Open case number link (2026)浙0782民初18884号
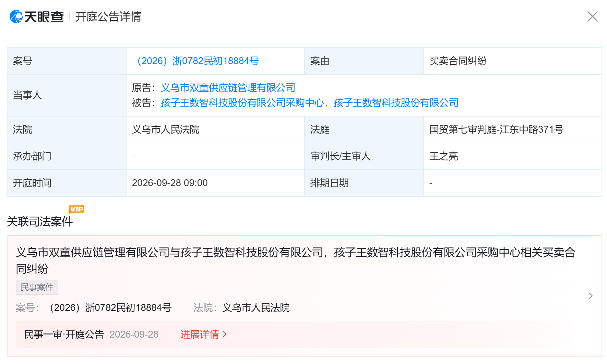Viewport: 607px width, 364px height. pos(196,61)
